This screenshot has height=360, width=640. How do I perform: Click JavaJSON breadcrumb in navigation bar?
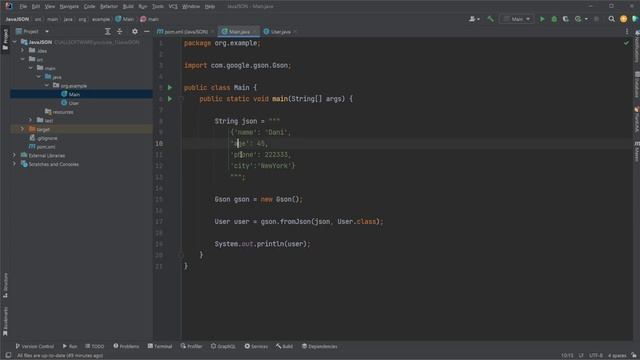pyautogui.click(x=17, y=19)
